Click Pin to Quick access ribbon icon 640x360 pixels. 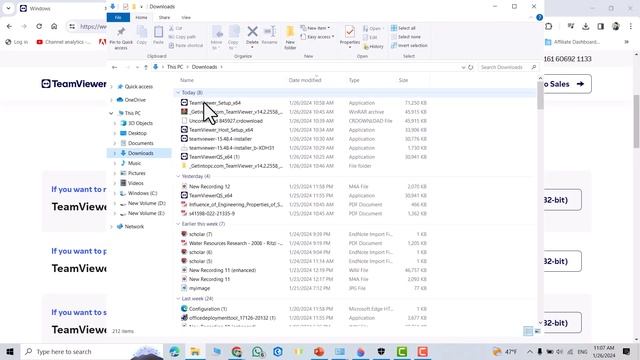pyautogui.click(x=121, y=38)
